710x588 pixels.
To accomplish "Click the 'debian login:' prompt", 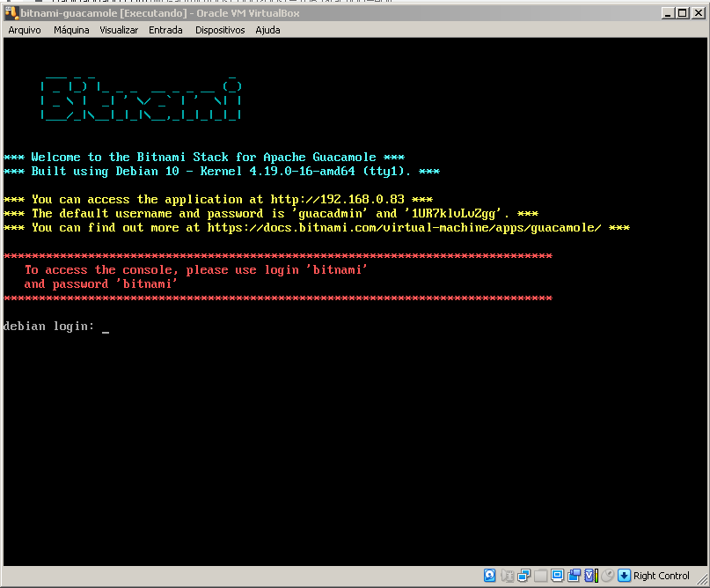I will point(49,327).
